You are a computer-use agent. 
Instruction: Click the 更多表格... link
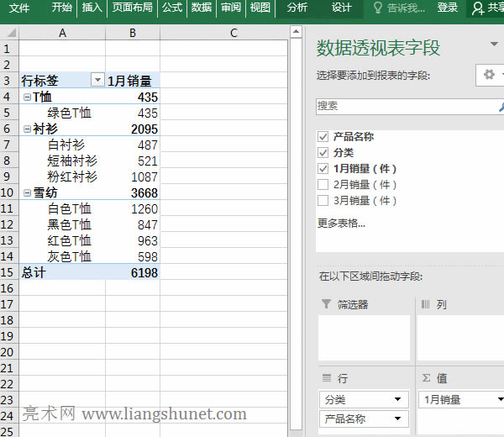341,224
